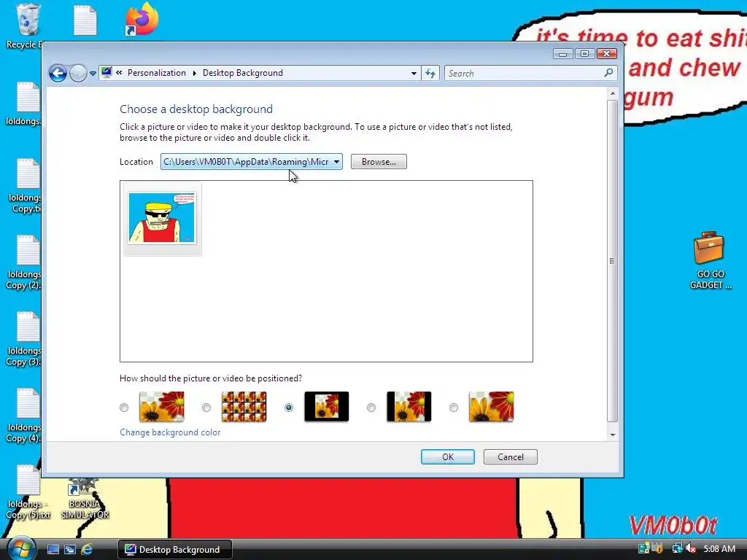Click the scrollbar up arrow
The height and width of the screenshot is (560, 747).
(x=613, y=93)
